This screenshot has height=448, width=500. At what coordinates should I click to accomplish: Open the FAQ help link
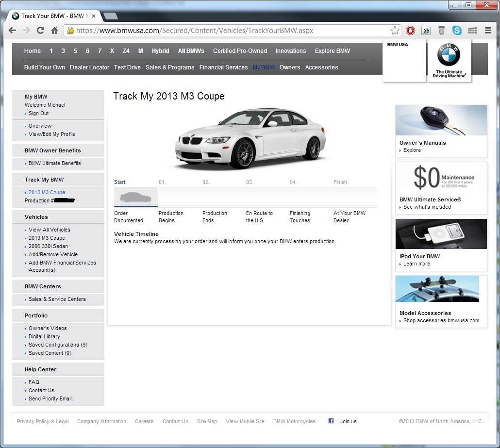point(34,382)
